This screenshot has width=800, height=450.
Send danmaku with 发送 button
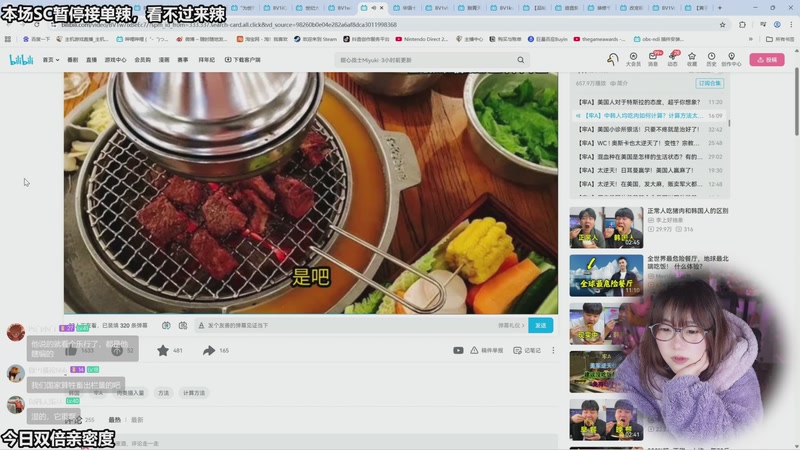coord(541,325)
